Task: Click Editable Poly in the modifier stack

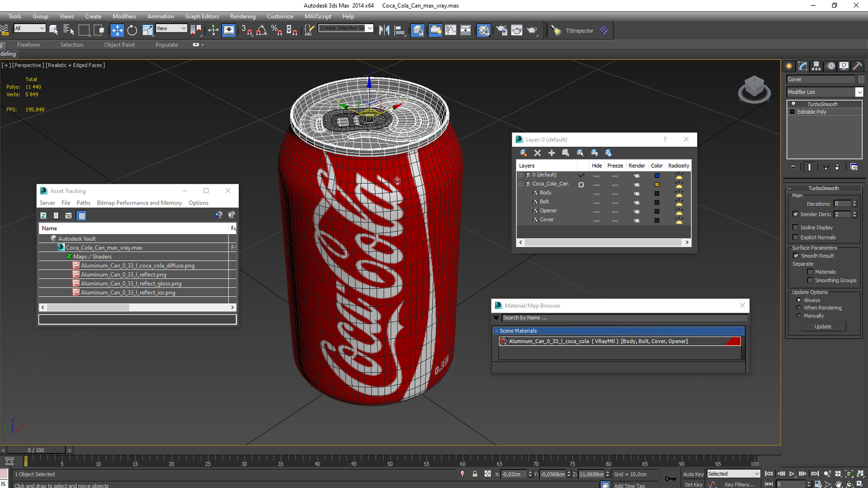Action: pyautogui.click(x=811, y=112)
